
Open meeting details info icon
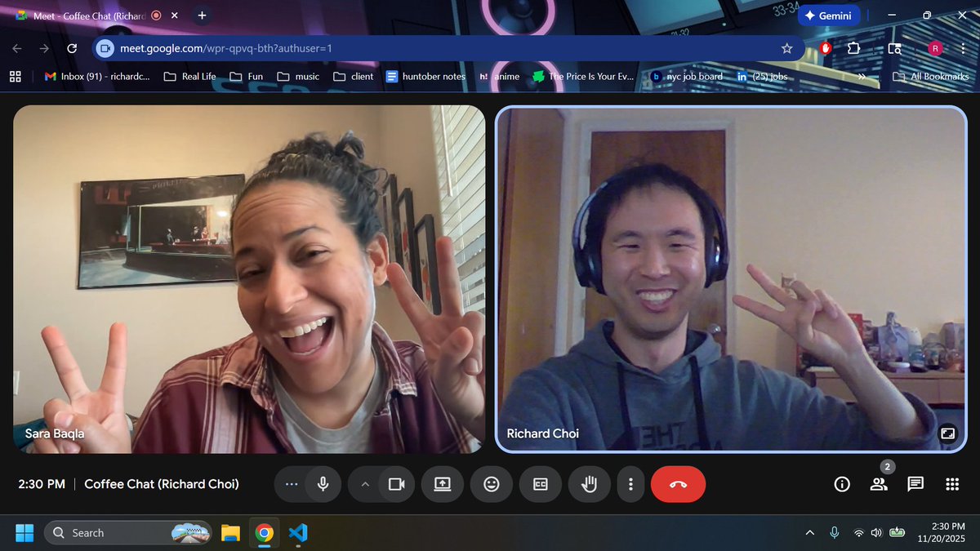click(x=842, y=484)
